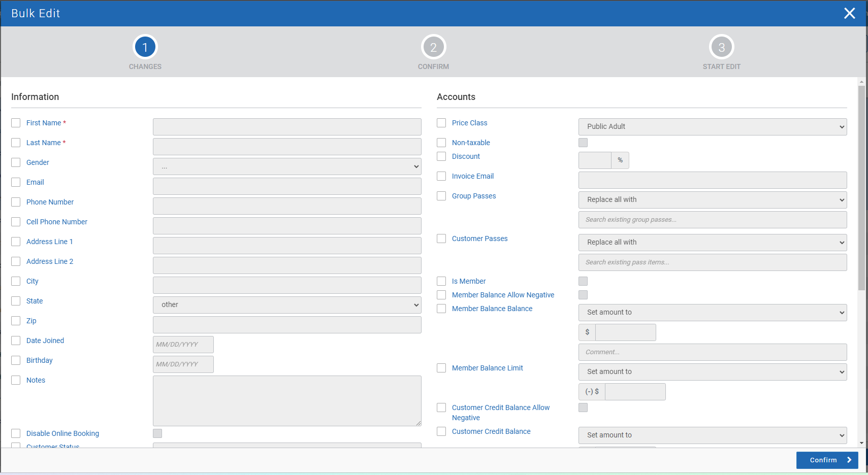This screenshot has width=868, height=475.
Task: Focus the Search existing group passes field
Action: pyautogui.click(x=712, y=220)
